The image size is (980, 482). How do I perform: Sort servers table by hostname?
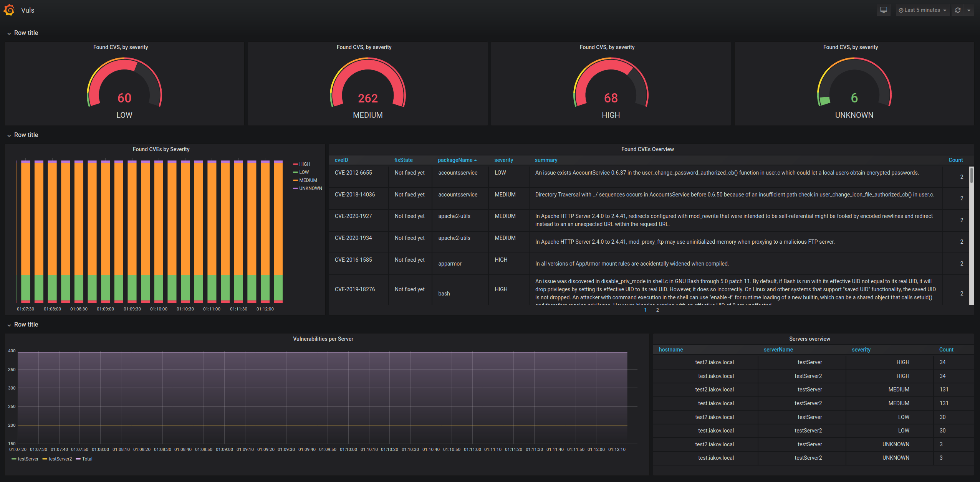pos(670,350)
